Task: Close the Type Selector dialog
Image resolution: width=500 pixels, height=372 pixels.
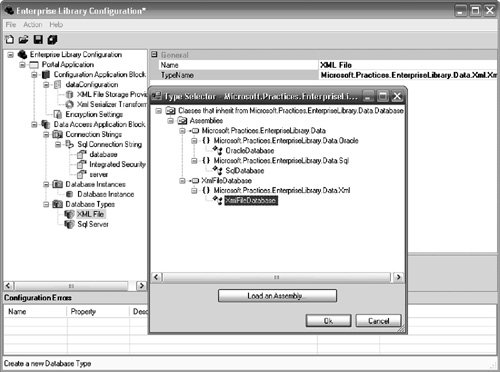Action: coord(397,96)
